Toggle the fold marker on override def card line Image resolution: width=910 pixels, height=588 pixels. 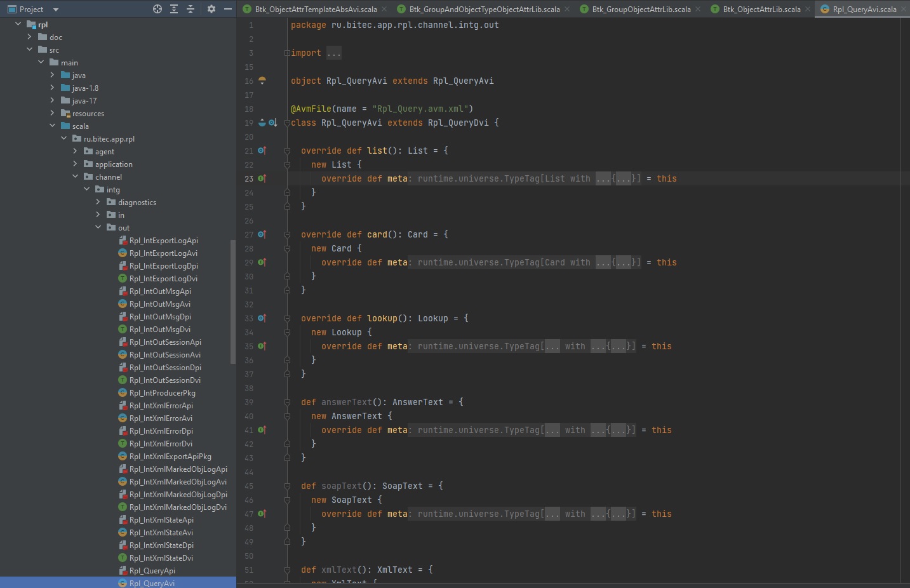pyautogui.click(x=287, y=235)
